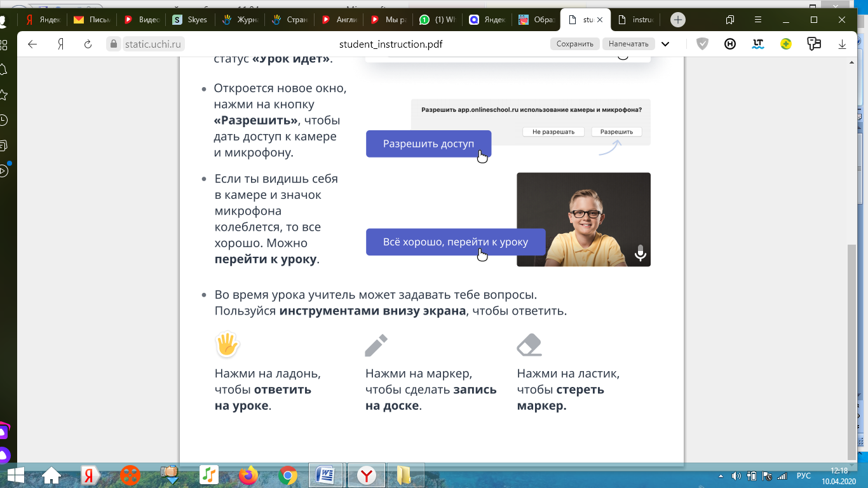868x488 pixels.
Task: Open the Alice purple sidebar icon
Action: (3, 455)
